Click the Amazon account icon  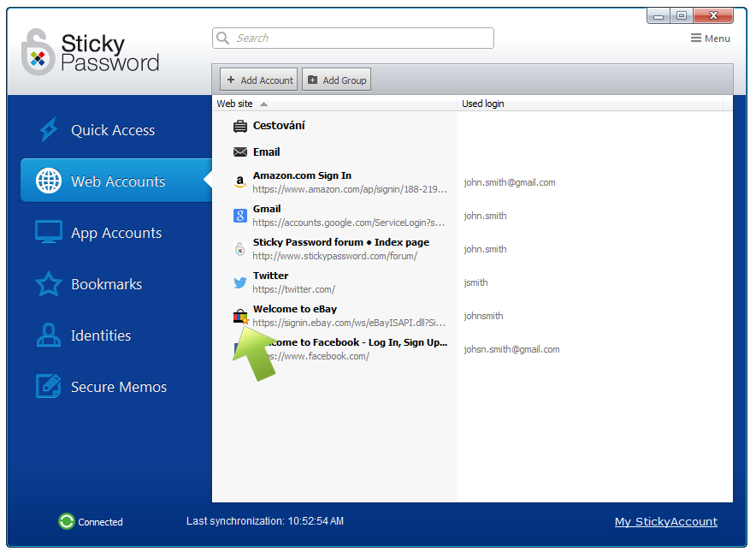pos(240,182)
